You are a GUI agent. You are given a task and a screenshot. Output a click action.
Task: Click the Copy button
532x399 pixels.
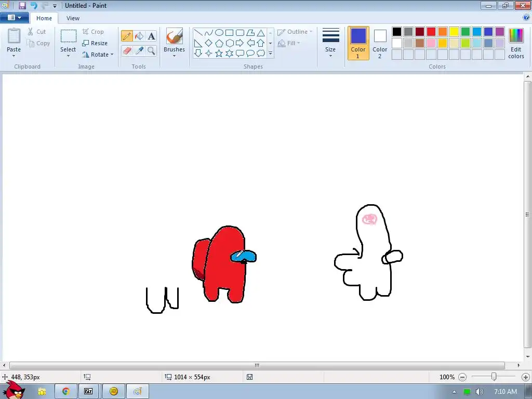38,43
